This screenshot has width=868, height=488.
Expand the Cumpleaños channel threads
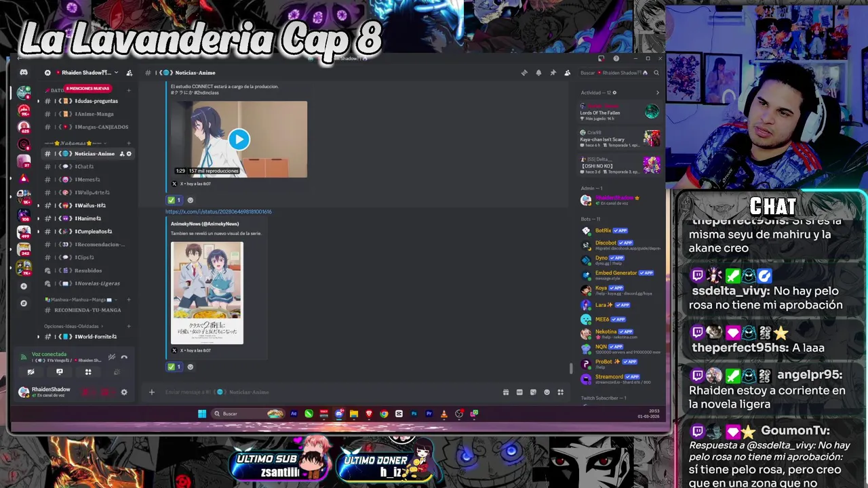[38, 231]
